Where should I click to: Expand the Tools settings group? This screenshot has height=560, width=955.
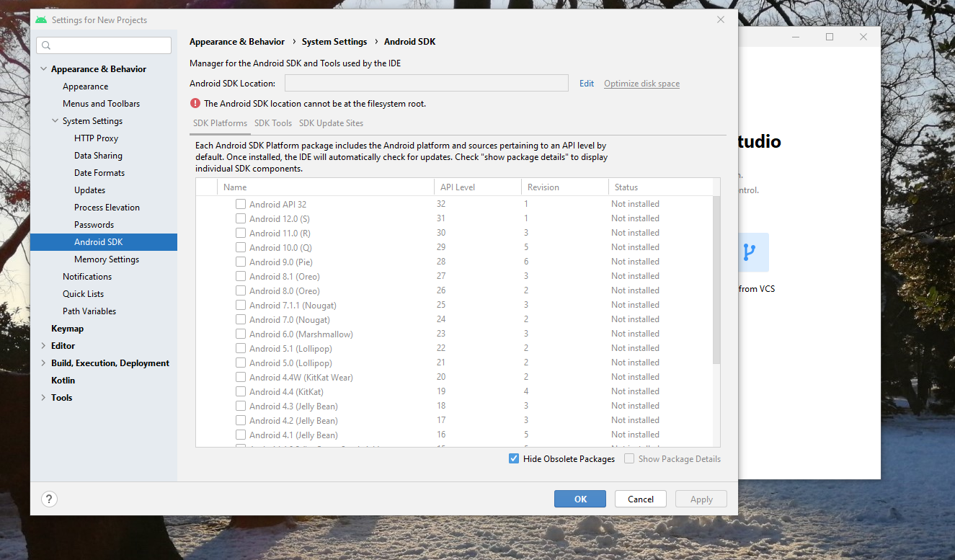tap(43, 398)
